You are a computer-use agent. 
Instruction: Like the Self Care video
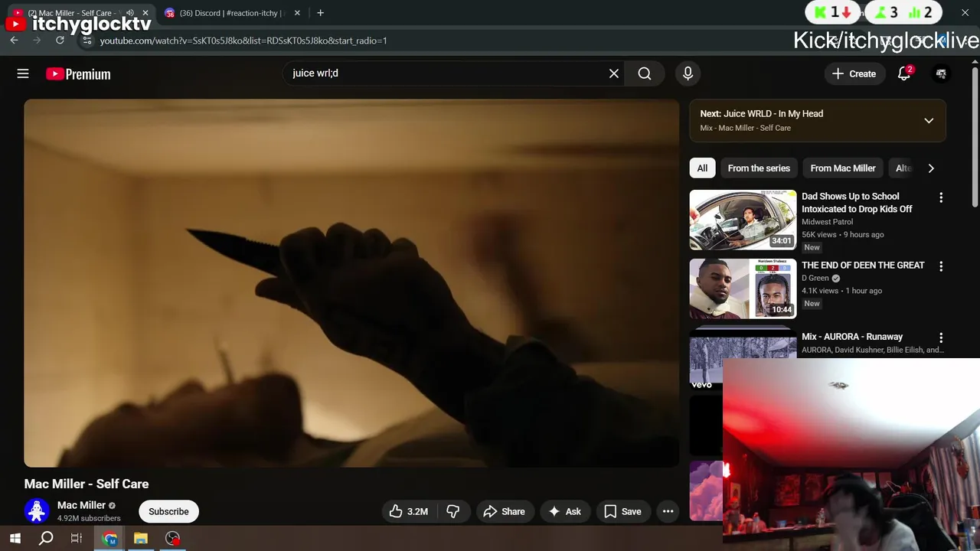point(409,511)
